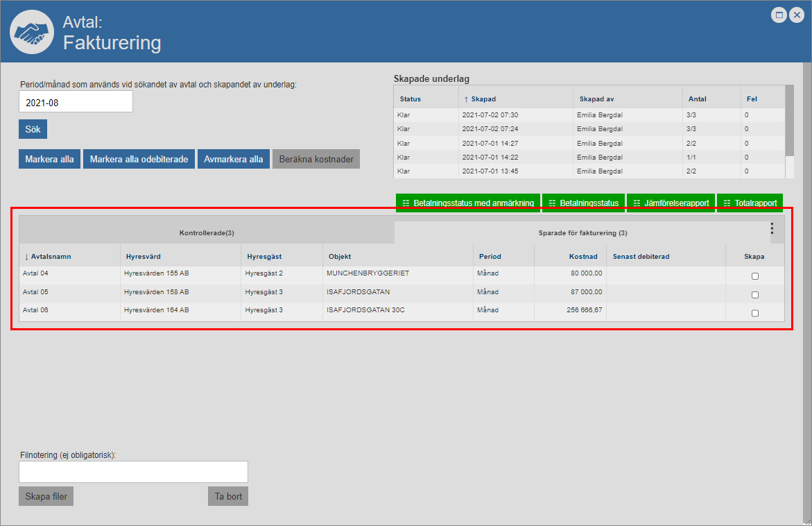Screen dimensions: 812x526
Task: Sort agreements by Kostnad column header
Action: 583,257
